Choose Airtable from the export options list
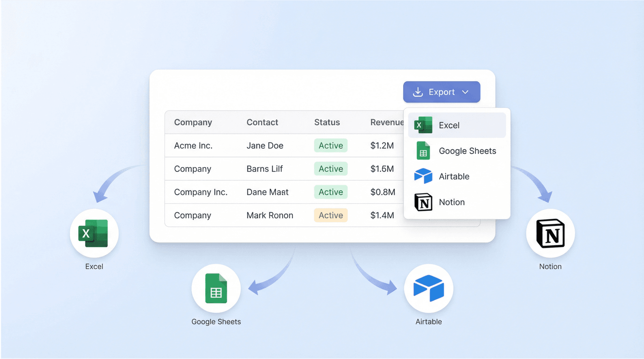 pos(454,176)
